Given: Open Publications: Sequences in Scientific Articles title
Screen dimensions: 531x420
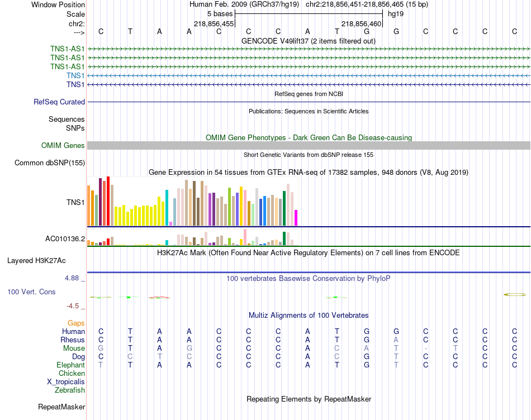Looking at the screenshot, I should 309,111.
